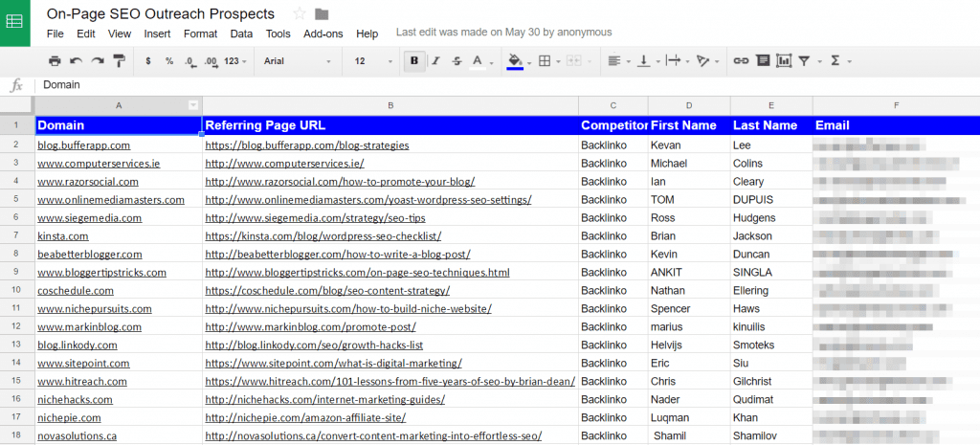
Task: Open the fill color bucket
Action: point(516,61)
